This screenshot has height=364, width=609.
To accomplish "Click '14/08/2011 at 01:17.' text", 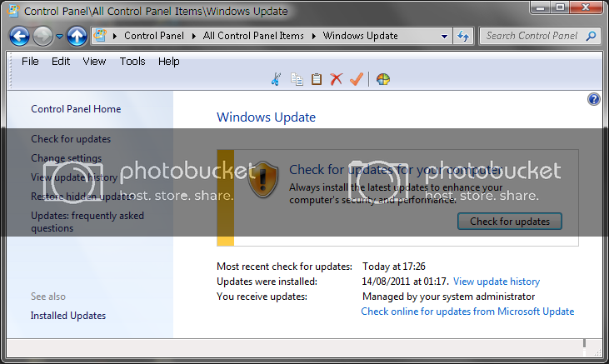I will point(406,282).
